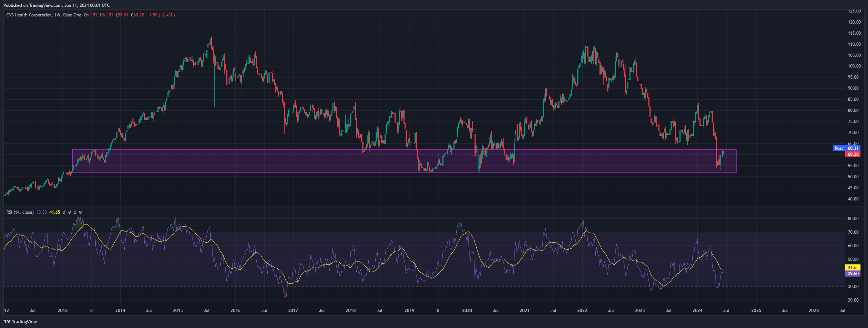Click the last Ø placeholder in RSI legend
This screenshot has width=868, height=328.
click(80, 212)
